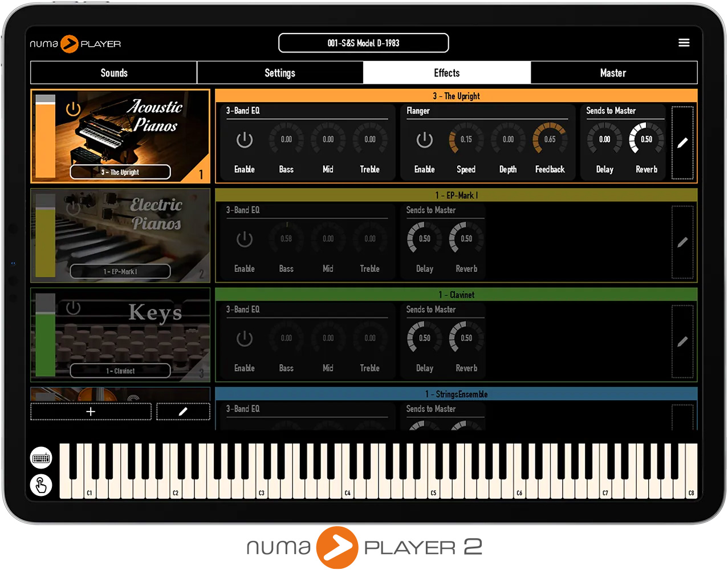Open the Settings tab
This screenshot has height=570, width=728.
(x=280, y=73)
